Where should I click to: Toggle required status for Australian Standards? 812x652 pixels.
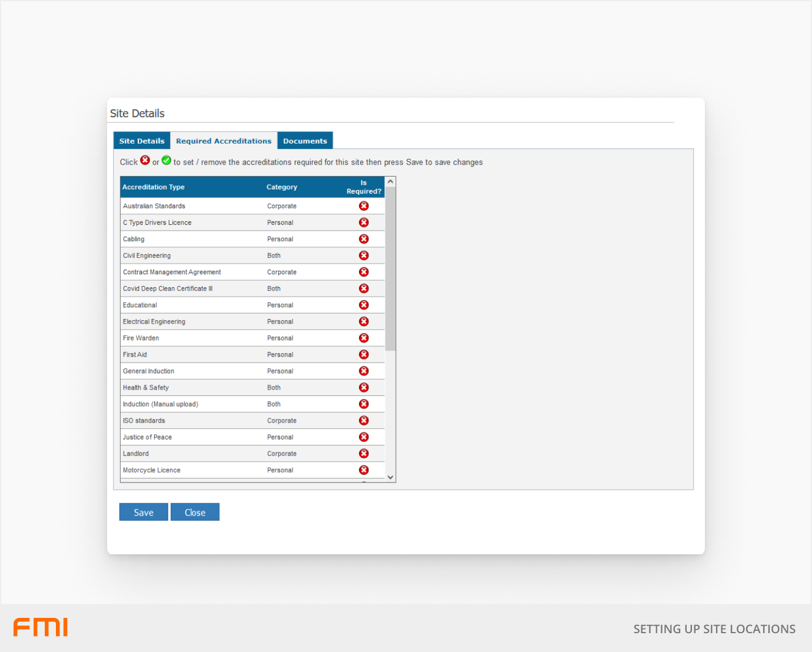pyautogui.click(x=364, y=206)
